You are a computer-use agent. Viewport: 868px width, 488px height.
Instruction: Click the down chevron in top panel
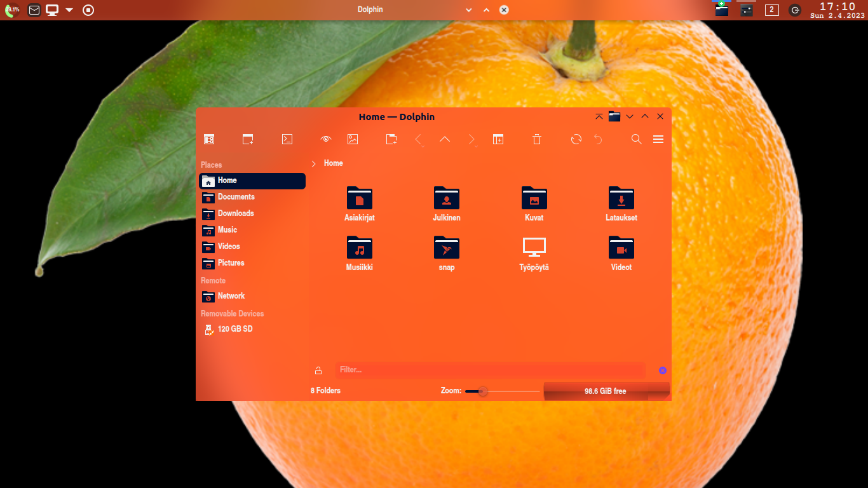coord(469,10)
